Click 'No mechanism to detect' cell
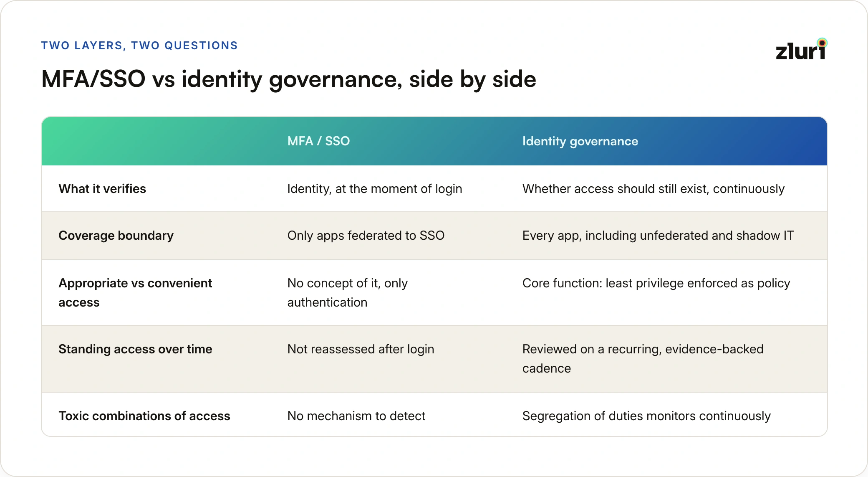 (x=356, y=416)
